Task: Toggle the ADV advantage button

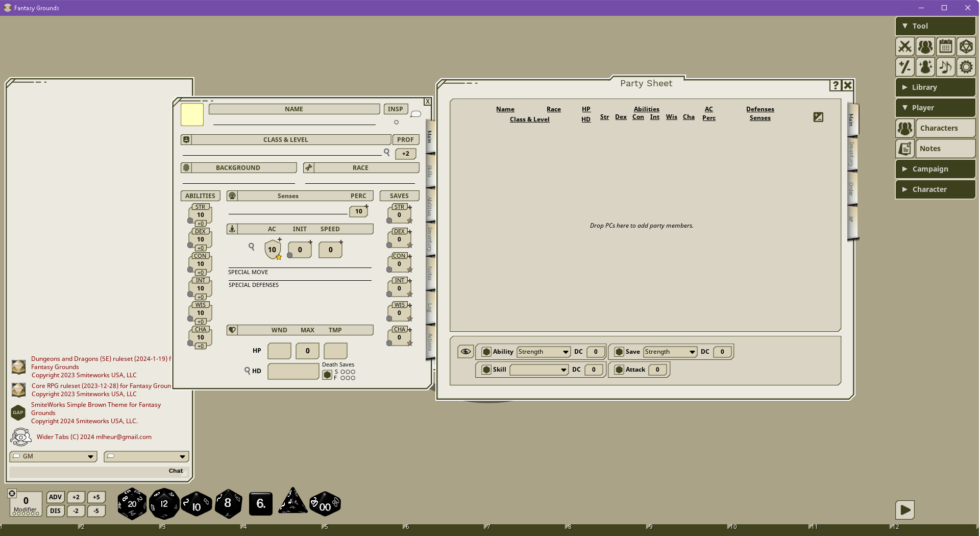Action: click(56, 497)
